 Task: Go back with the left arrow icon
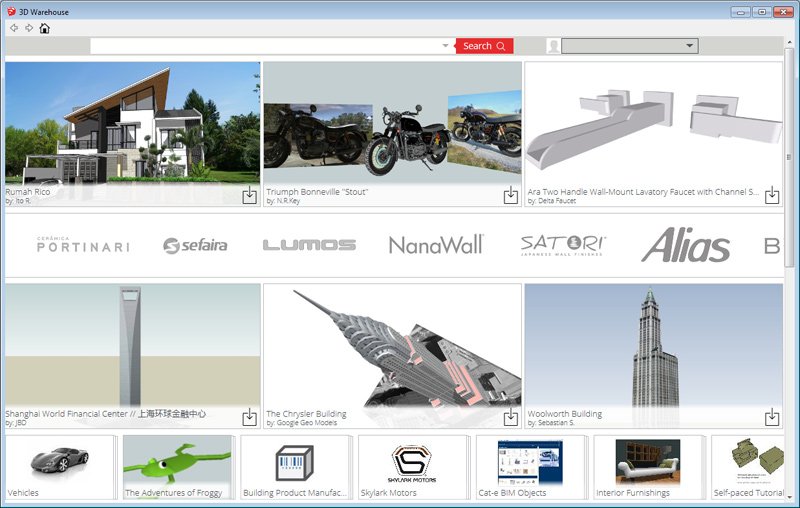(14, 28)
